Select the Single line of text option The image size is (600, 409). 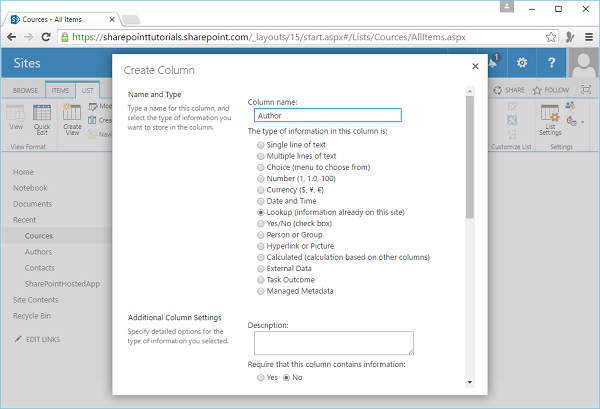261,145
